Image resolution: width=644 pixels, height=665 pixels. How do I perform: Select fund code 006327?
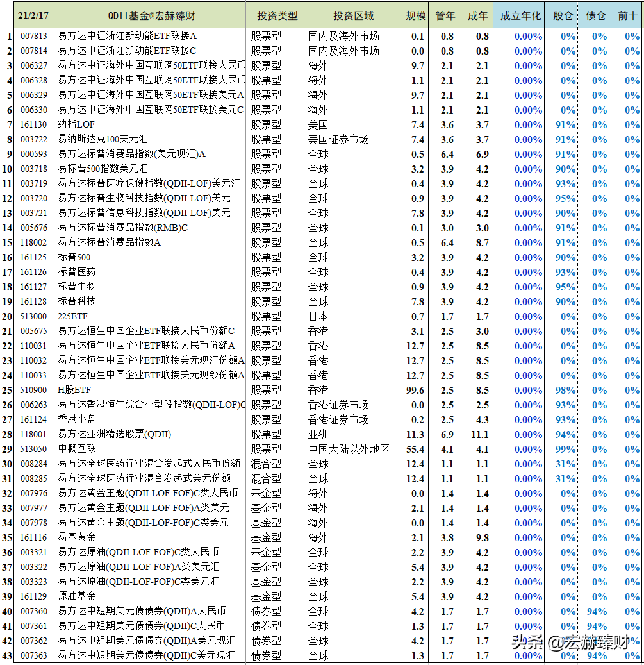(x=33, y=66)
